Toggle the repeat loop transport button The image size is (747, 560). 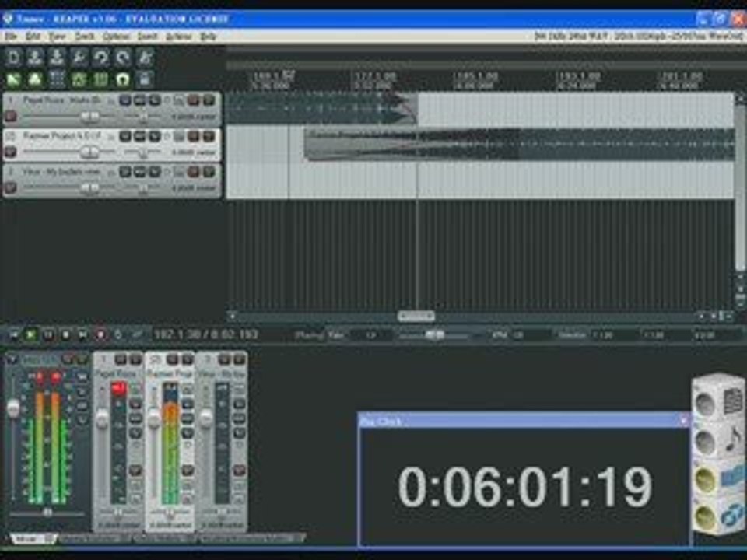118,334
